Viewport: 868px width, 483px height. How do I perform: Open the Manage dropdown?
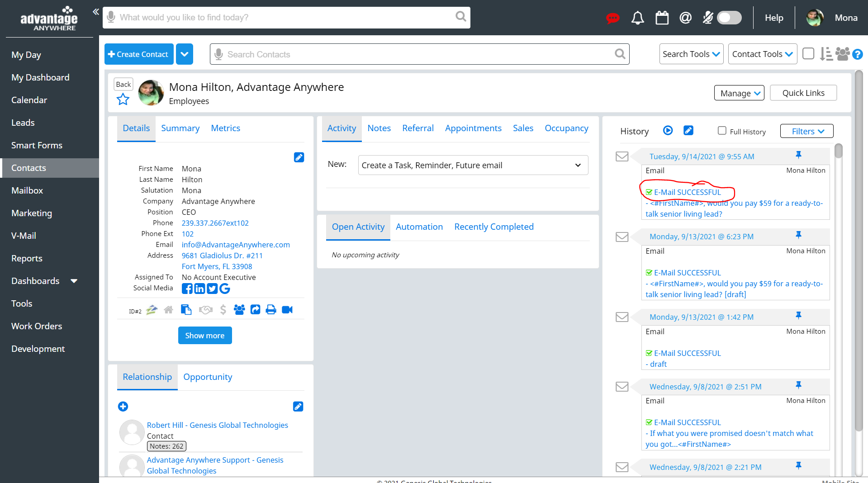(739, 93)
